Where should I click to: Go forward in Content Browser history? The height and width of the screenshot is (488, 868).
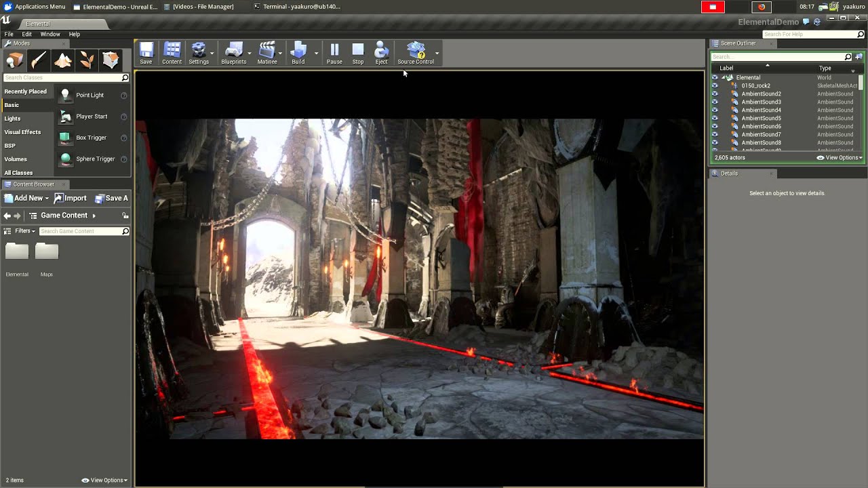18,216
